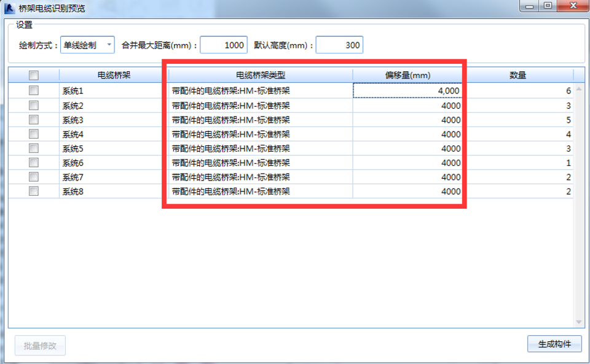Select the 系统6 name cell
Image resolution: width=590 pixels, height=364 pixels.
(114, 163)
